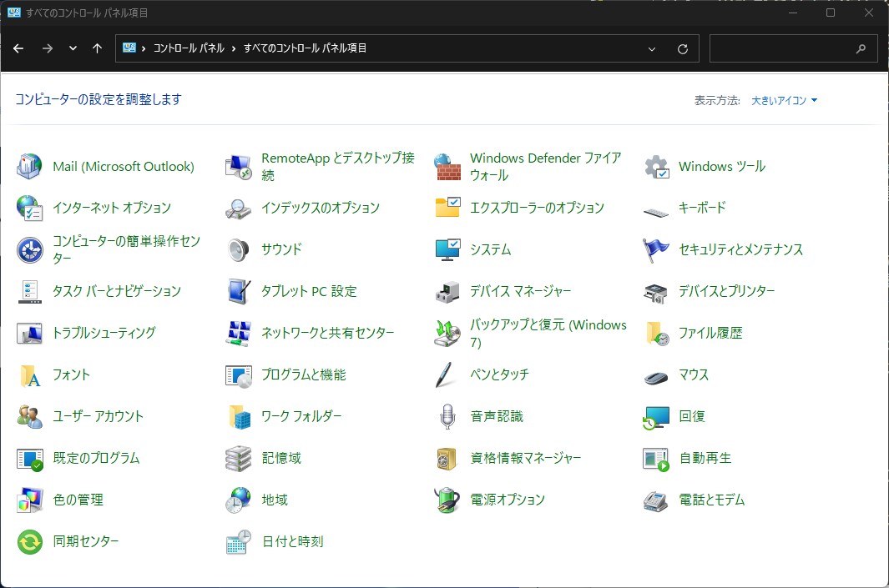
Task: Open the ネットワークと共有センター link
Action: pyautogui.click(x=327, y=333)
